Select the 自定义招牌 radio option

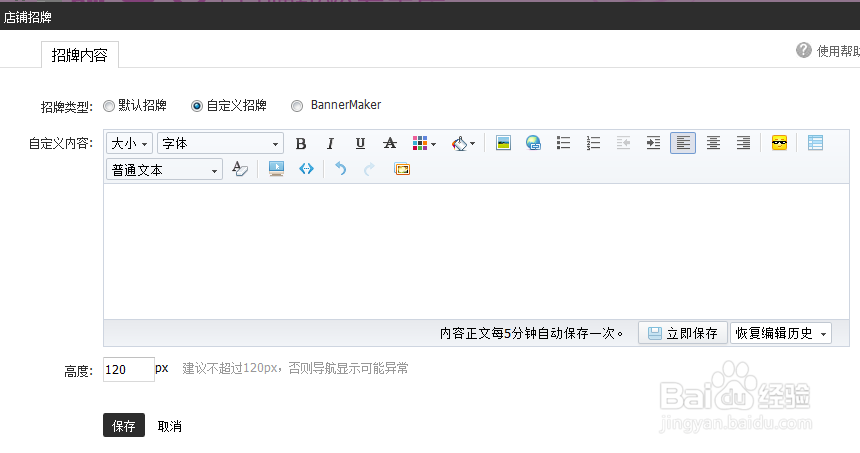coord(197,106)
